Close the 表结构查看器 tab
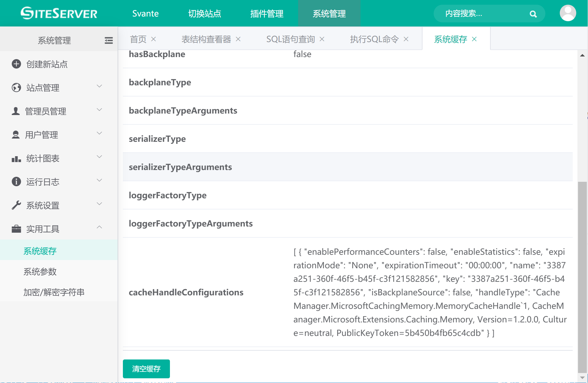588x383 pixels. pyautogui.click(x=238, y=39)
